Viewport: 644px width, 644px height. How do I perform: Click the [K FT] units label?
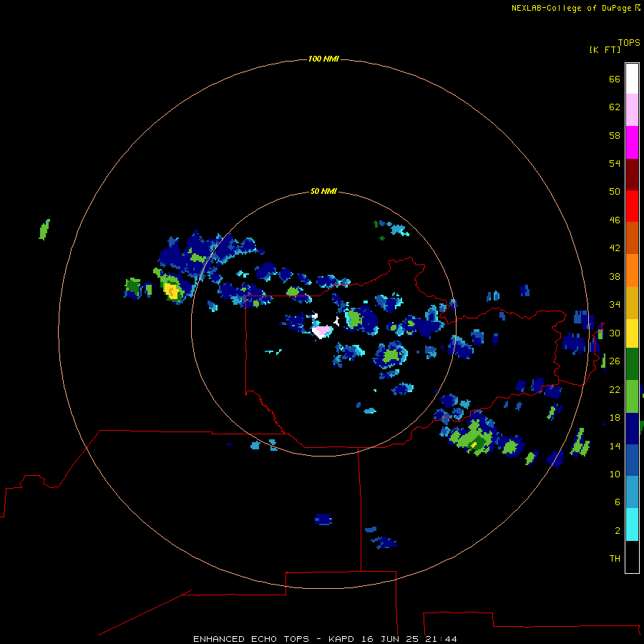tap(605, 50)
